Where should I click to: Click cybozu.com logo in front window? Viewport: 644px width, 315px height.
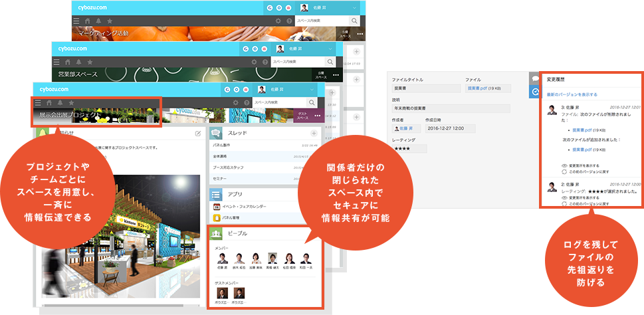[x=54, y=89]
